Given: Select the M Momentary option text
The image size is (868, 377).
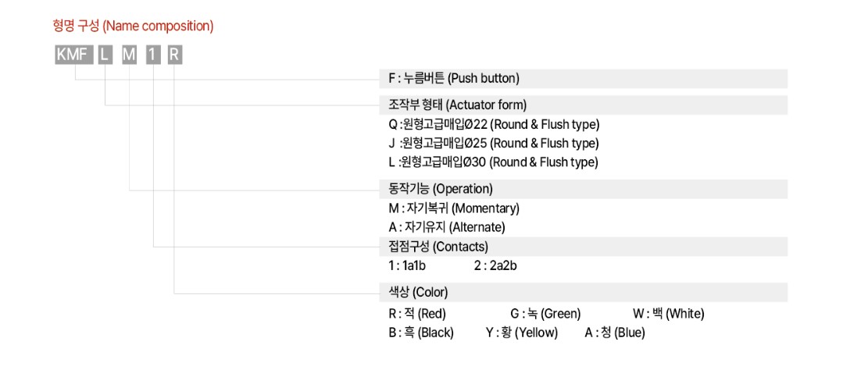Looking at the screenshot, I should pos(454,208).
